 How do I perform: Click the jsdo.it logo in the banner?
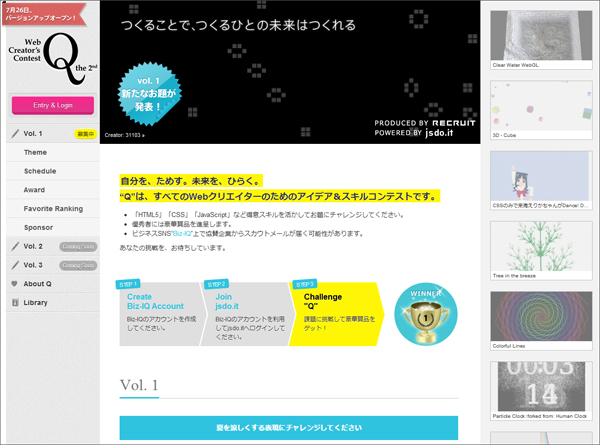coord(439,133)
